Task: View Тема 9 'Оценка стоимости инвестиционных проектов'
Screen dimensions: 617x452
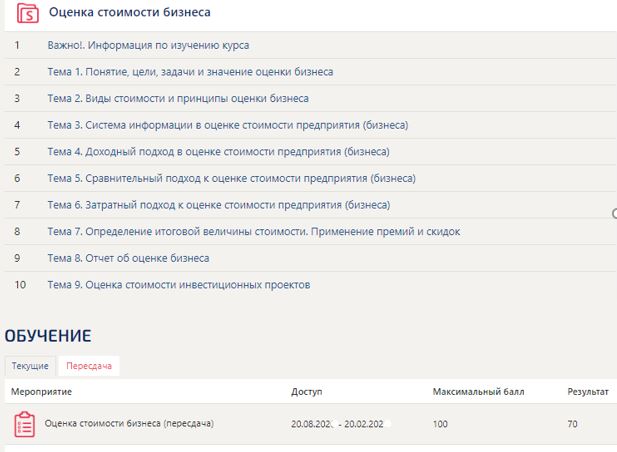Action: click(x=179, y=285)
